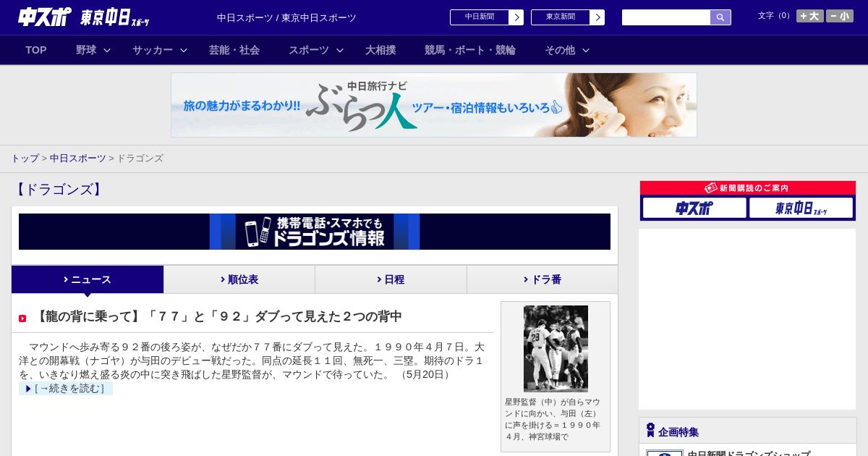Focus the header search input field

[x=666, y=17]
